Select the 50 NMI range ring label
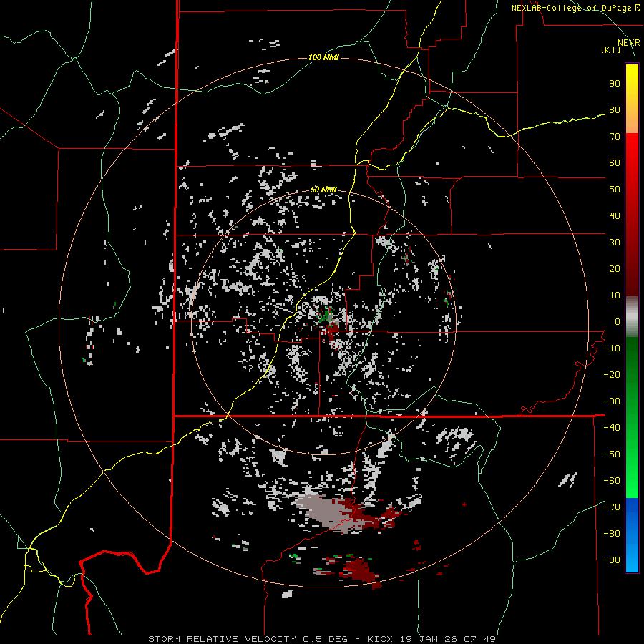644x644 pixels. click(323, 190)
